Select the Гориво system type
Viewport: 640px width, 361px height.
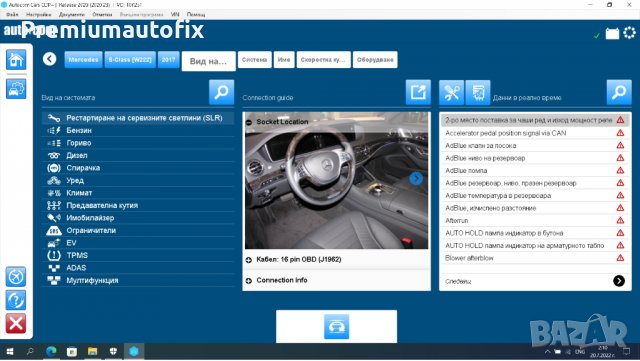138,143
